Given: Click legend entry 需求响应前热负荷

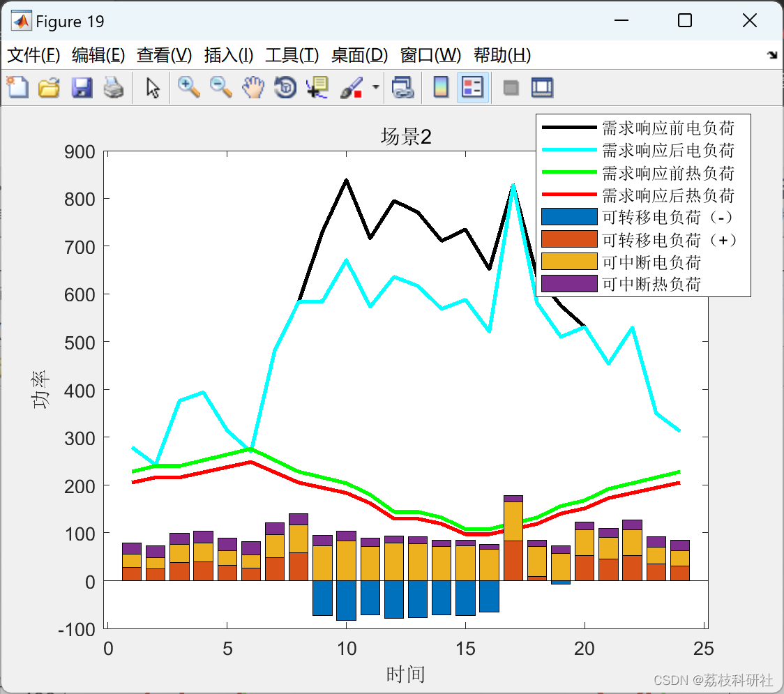Looking at the screenshot, I should tap(668, 173).
